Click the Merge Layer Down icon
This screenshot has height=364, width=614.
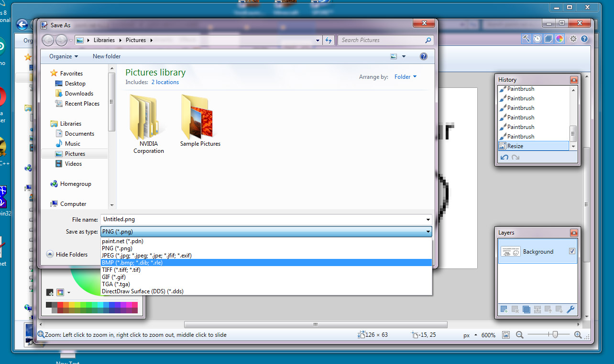coord(537,310)
